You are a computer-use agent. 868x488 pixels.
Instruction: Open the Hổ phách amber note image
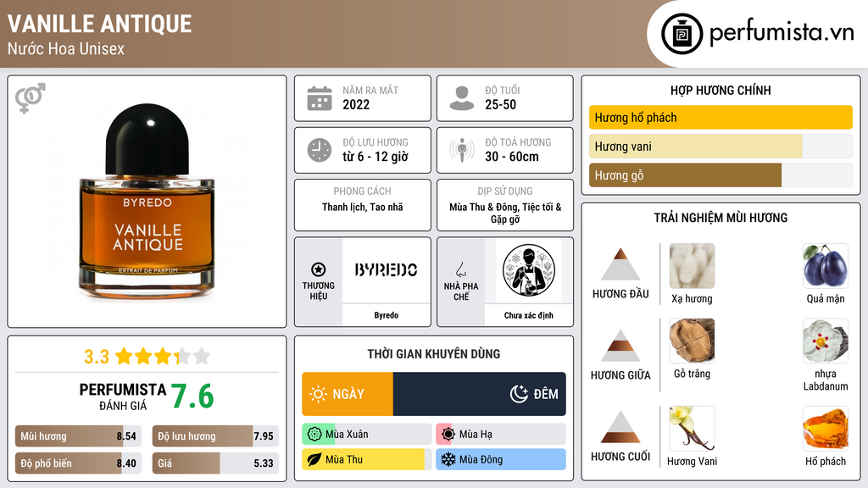pyautogui.click(x=826, y=428)
